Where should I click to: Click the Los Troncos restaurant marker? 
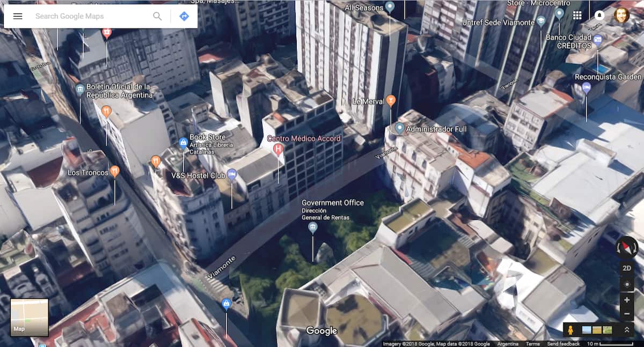tap(114, 172)
